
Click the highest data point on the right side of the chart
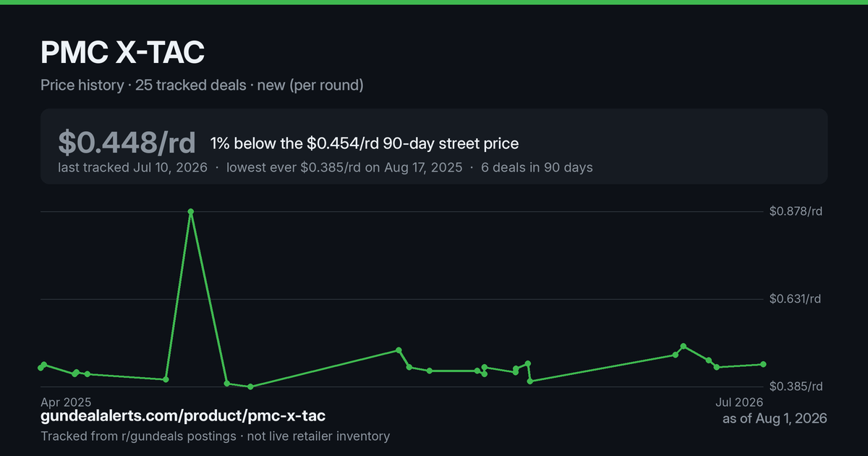point(684,346)
